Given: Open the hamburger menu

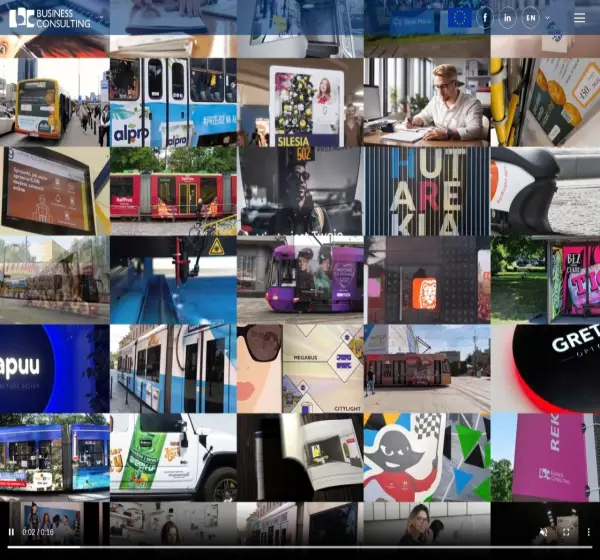Looking at the screenshot, I should pyautogui.click(x=579, y=18).
